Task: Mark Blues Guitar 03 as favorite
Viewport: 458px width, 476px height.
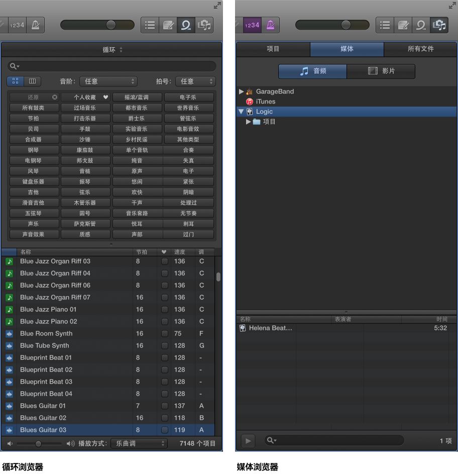Action: (x=164, y=430)
